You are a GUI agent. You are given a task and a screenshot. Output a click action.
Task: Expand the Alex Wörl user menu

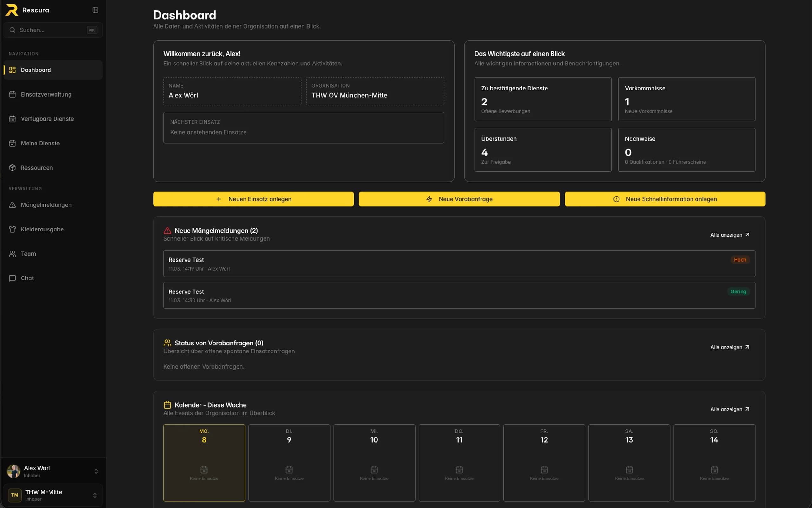(53, 471)
